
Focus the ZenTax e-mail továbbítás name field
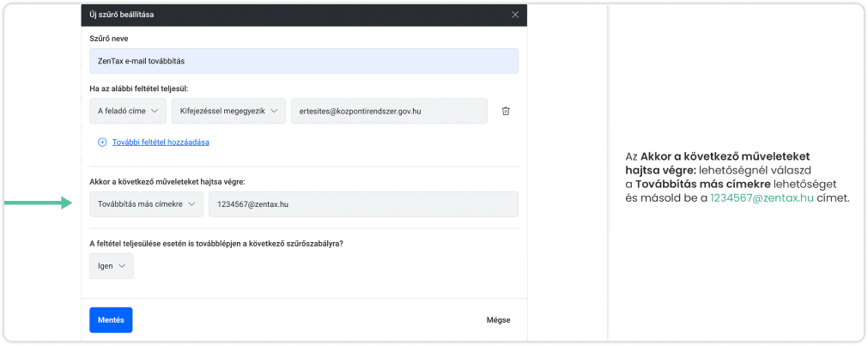304,61
